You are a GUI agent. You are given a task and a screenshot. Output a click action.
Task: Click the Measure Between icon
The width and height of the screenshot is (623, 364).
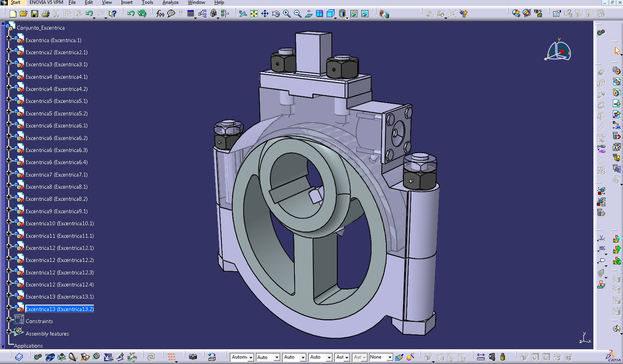coord(480,357)
